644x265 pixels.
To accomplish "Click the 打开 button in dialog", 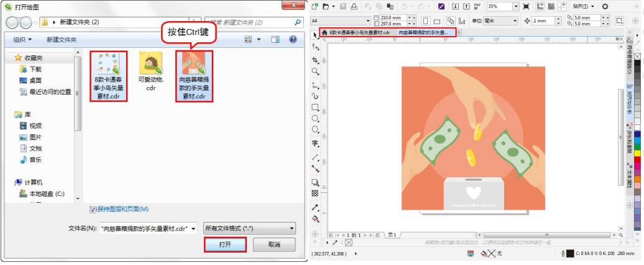I will [x=225, y=244].
